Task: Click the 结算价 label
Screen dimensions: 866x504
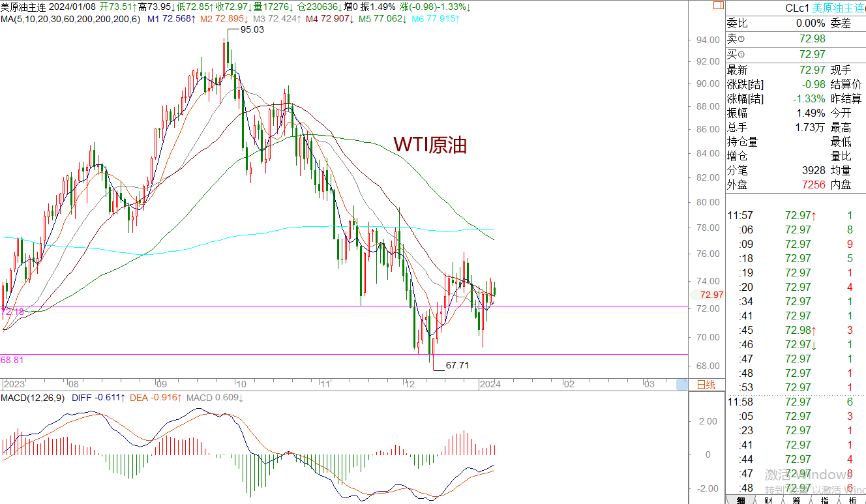Action: tap(846, 85)
